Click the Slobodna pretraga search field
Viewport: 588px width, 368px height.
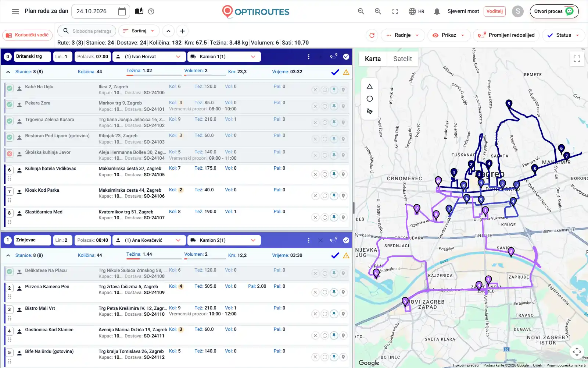(x=87, y=31)
